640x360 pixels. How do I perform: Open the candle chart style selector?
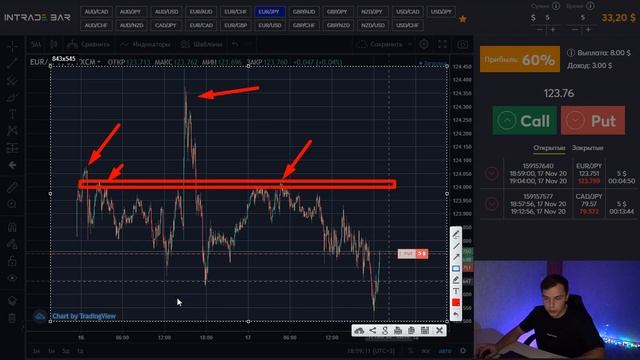[54, 44]
